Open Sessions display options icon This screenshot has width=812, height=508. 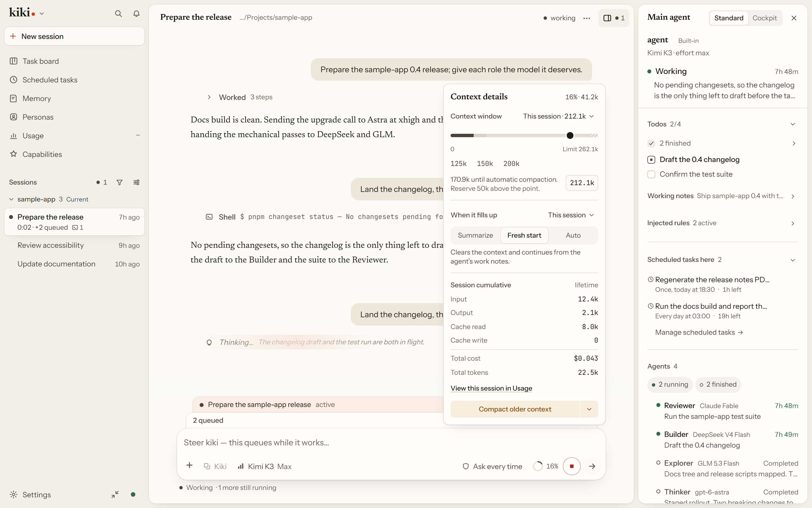(136, 182)
